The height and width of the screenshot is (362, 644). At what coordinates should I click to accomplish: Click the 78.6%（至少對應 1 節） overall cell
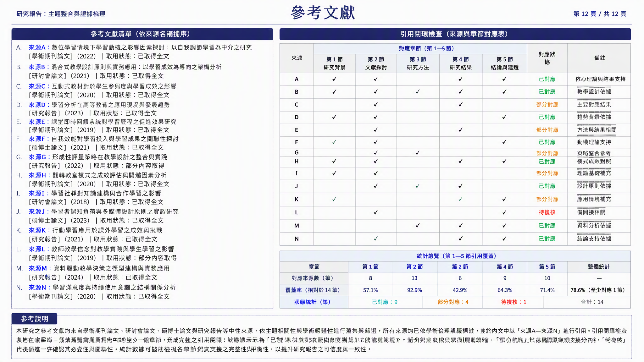[x=599, y=290]
